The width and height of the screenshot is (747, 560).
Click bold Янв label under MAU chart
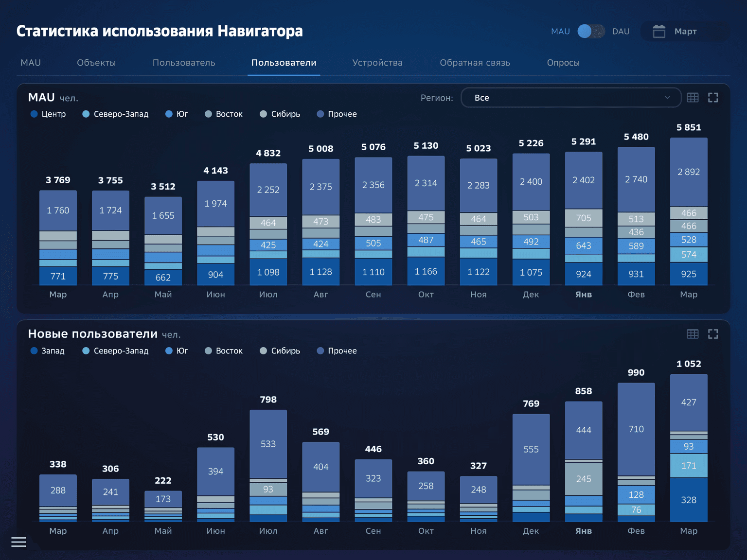(584, 295)
